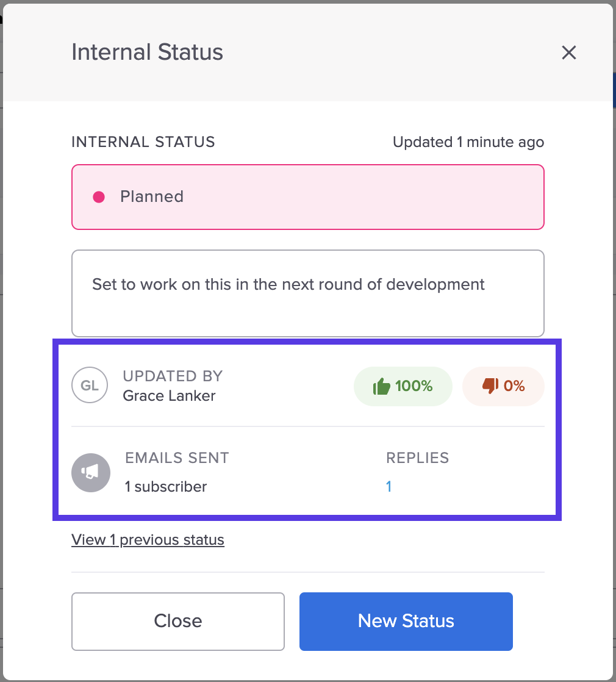Open View 1 previous status link
This screenshot has width=616, height=682.
coord(148,540)
